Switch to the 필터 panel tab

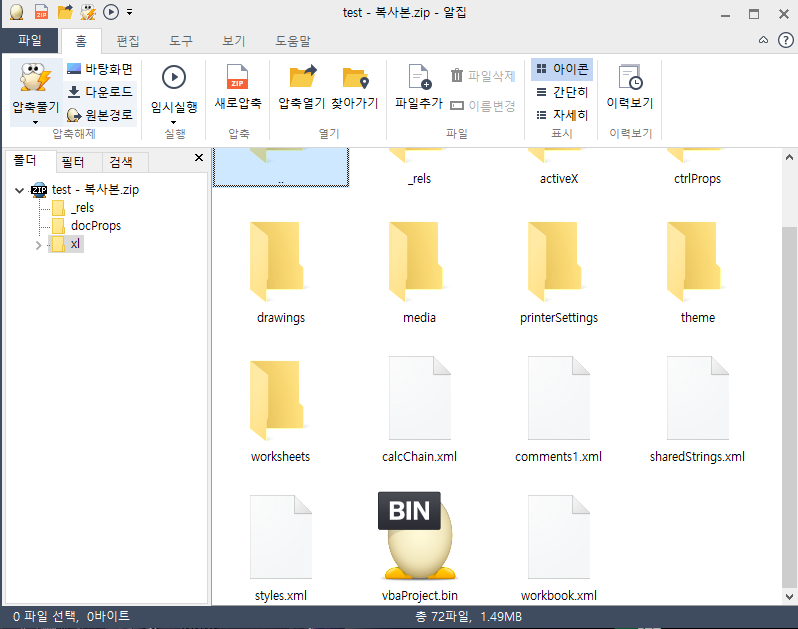tap(73, 162)
